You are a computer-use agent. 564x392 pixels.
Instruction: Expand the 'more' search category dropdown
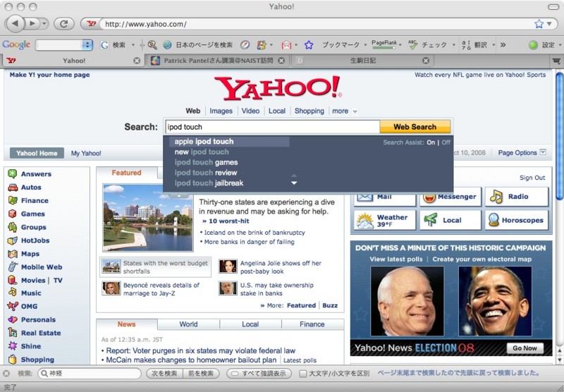point(355,111)
